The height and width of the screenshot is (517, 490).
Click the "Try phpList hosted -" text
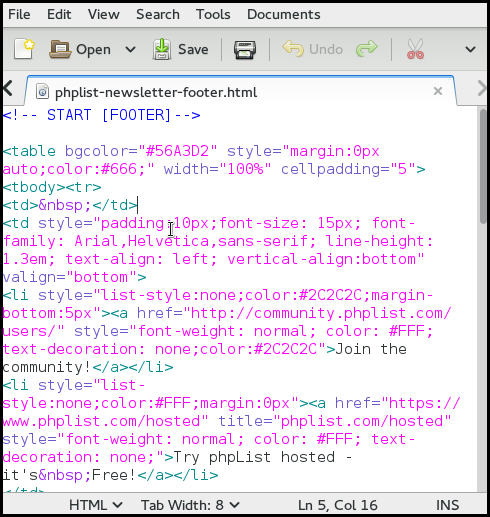tap(263, 457)
